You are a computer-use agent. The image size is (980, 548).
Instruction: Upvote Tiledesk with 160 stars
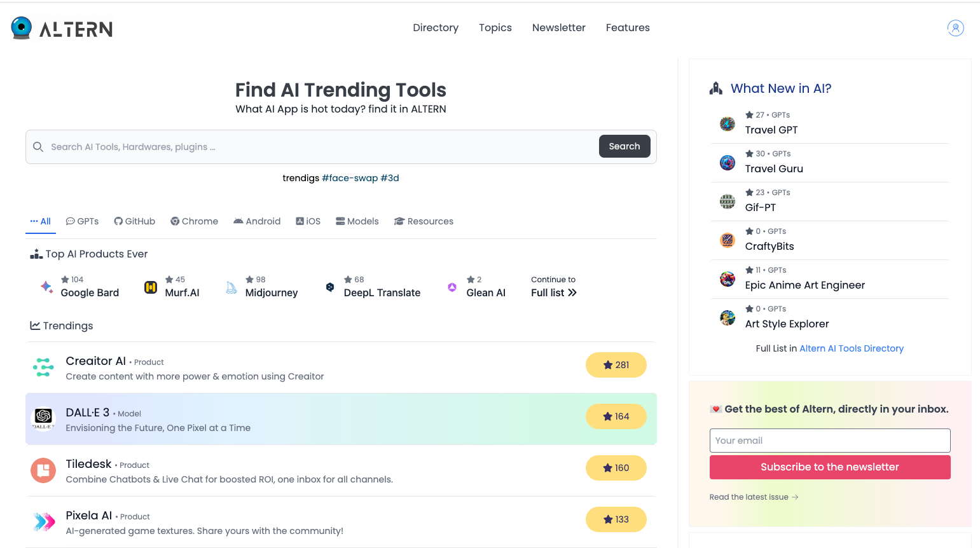616,468
